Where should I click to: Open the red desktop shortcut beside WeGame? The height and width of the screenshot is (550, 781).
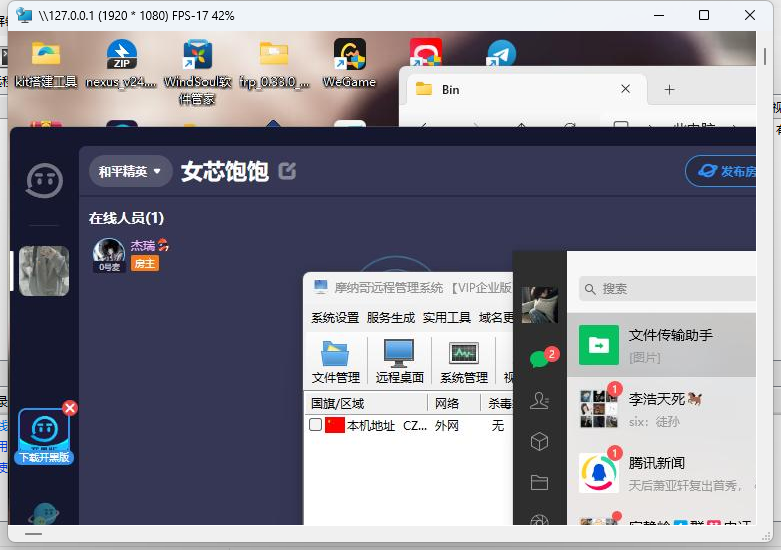tap(426, 52)
